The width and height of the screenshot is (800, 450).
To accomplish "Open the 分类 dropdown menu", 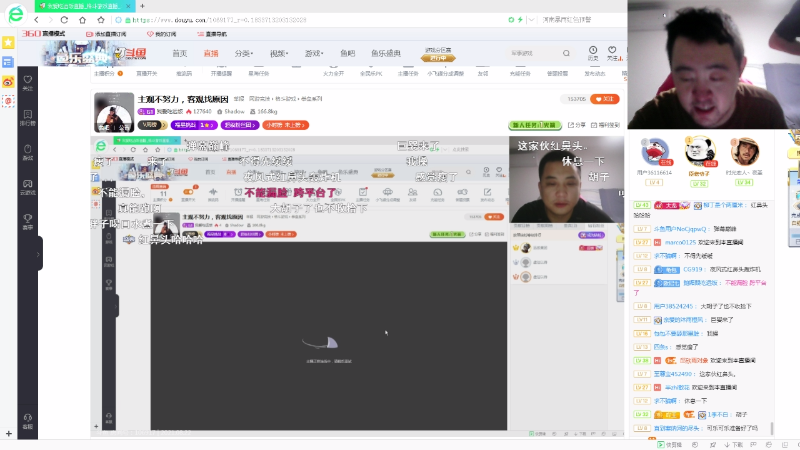I will pos(243,53).
